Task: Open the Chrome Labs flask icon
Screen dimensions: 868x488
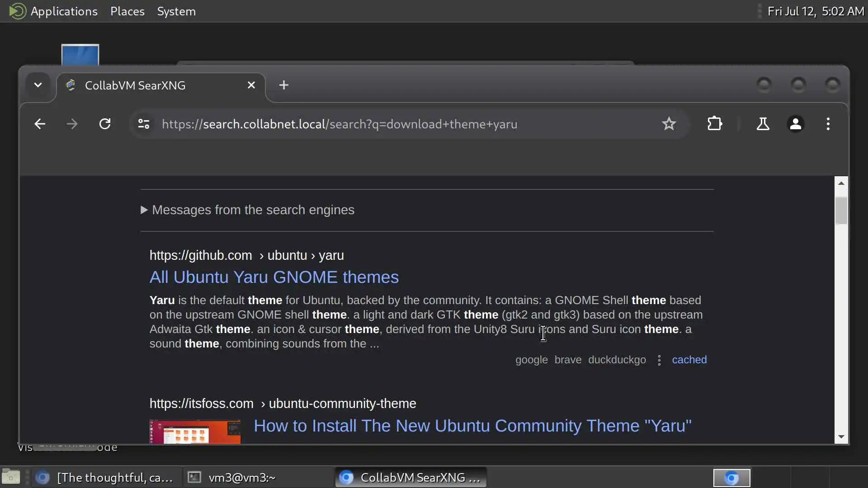Action: point(763,124)
